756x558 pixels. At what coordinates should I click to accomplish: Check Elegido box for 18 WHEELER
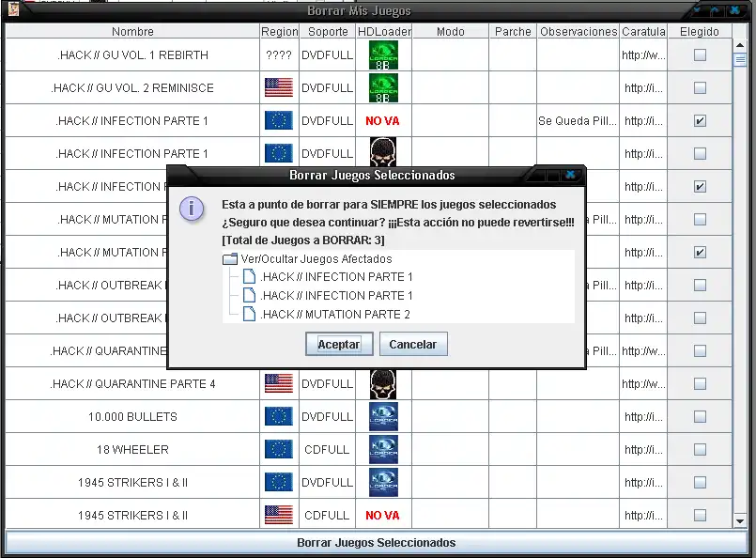pos(700,449)
